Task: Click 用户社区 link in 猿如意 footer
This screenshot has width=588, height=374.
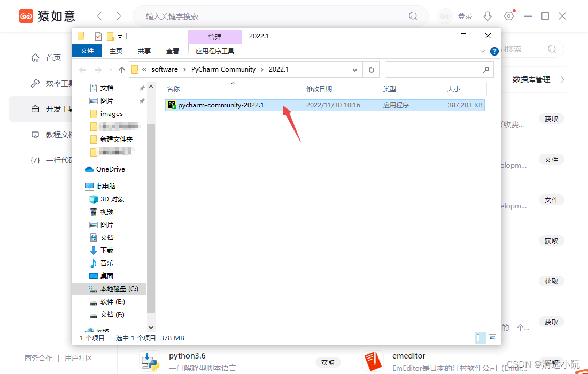Action: pos(79,359)
